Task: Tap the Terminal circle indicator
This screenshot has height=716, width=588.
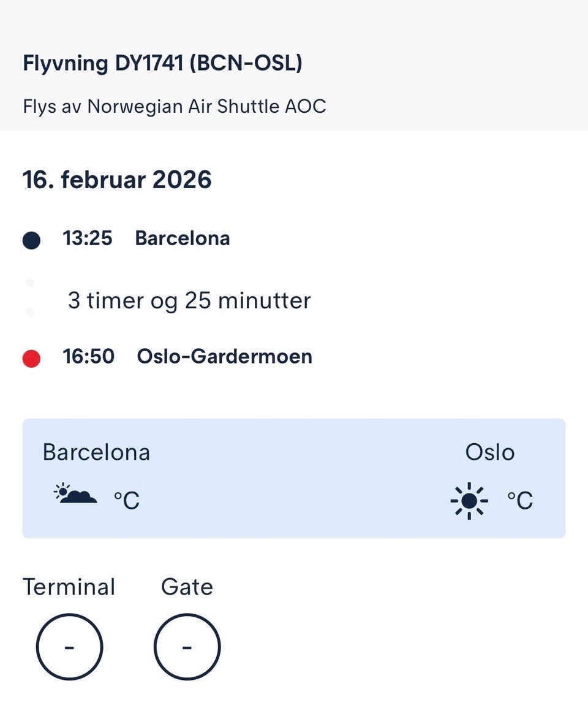Action: [69, 647]
